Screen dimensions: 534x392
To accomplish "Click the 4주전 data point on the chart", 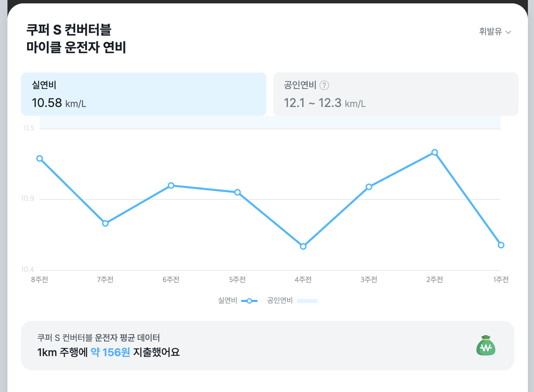I will coord(303,246).
